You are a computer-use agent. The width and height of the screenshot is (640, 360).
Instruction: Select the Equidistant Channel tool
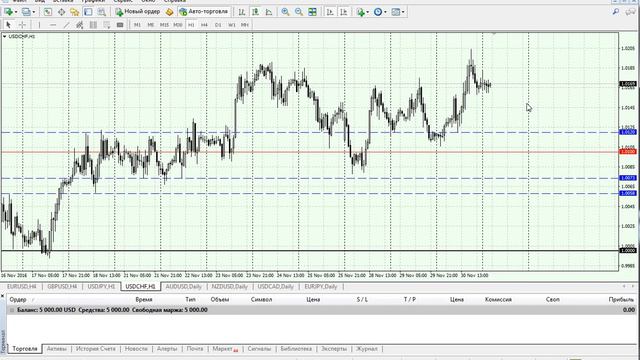pos(80,25)
